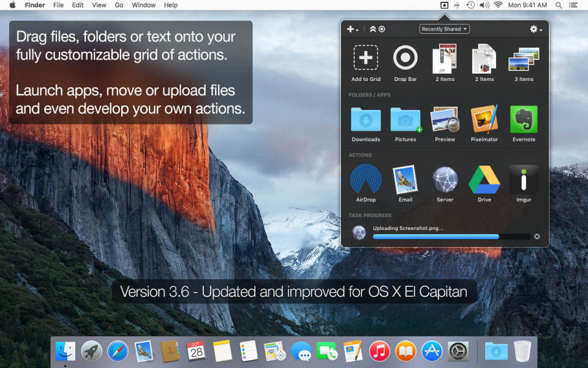
Task: Click the volume icon in menu bar
Action: coord(484,6)
